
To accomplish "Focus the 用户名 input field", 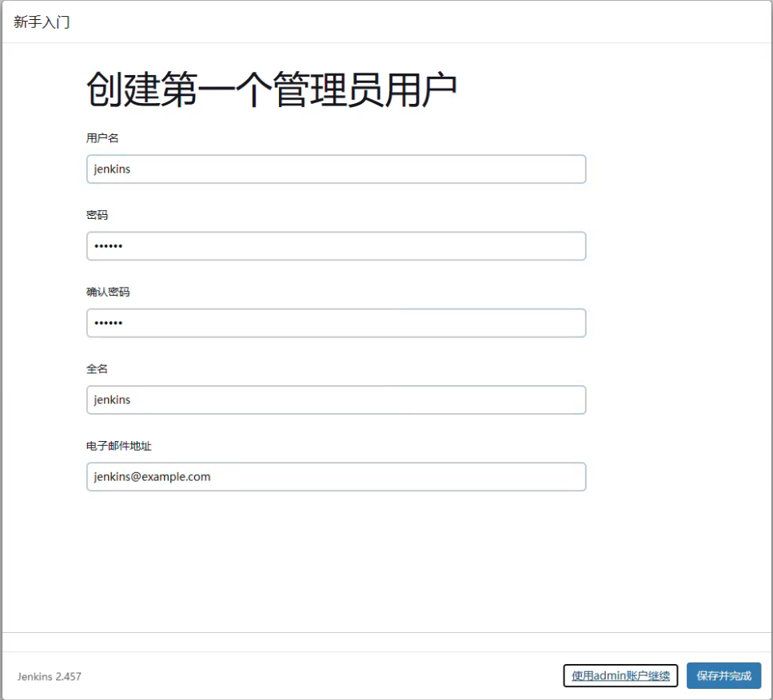I will click(x=336, y=169).
